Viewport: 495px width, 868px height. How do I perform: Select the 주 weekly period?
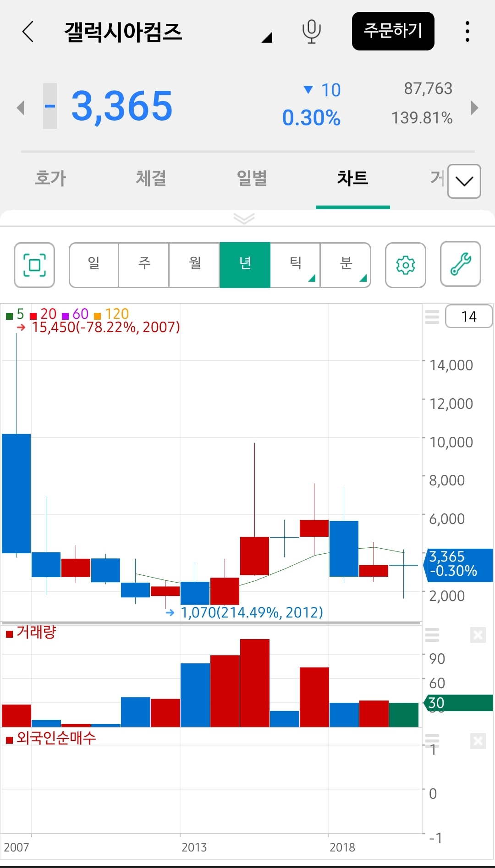[144, 265]
